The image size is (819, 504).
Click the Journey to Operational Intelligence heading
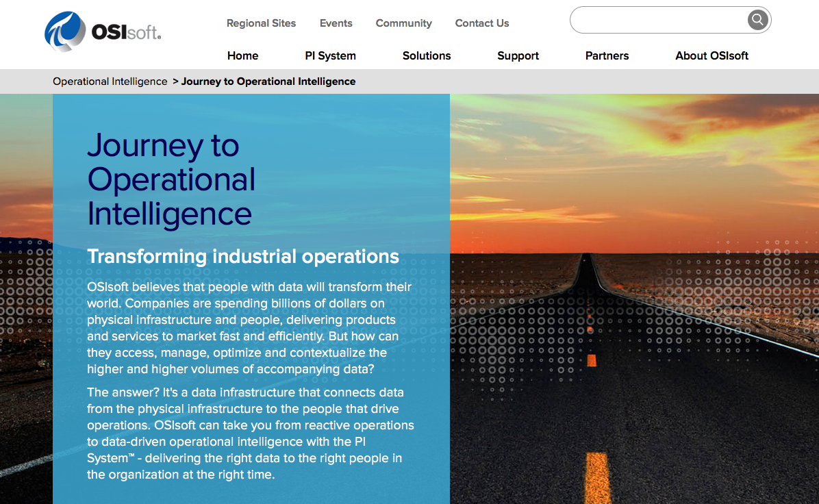click(171, 179)
